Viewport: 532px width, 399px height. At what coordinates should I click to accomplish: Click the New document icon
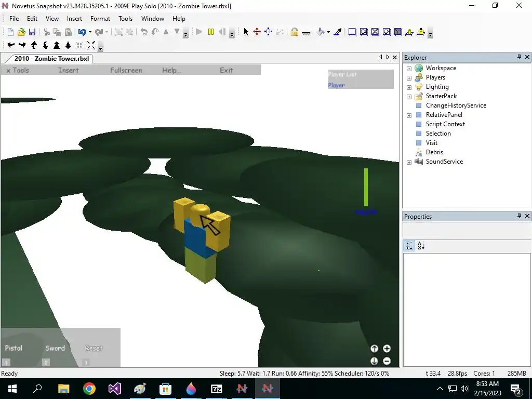[x=10, y=32]
